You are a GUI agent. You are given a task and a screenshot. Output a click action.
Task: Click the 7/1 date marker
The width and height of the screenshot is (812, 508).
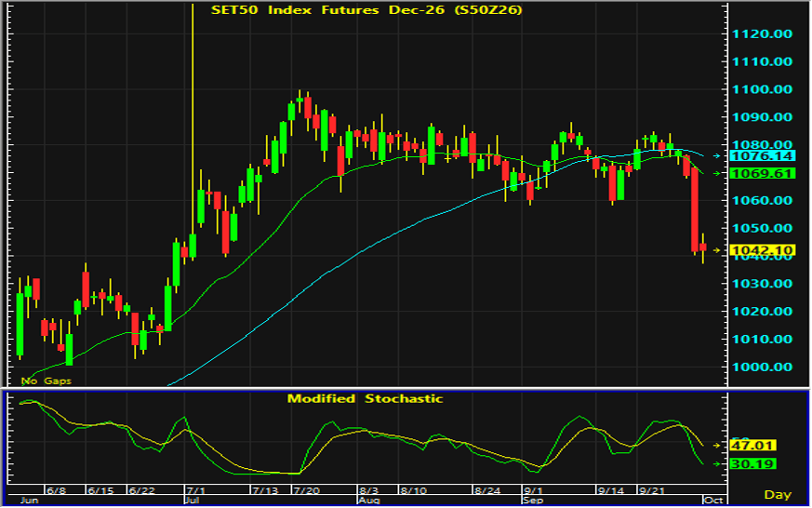[196, 490]
